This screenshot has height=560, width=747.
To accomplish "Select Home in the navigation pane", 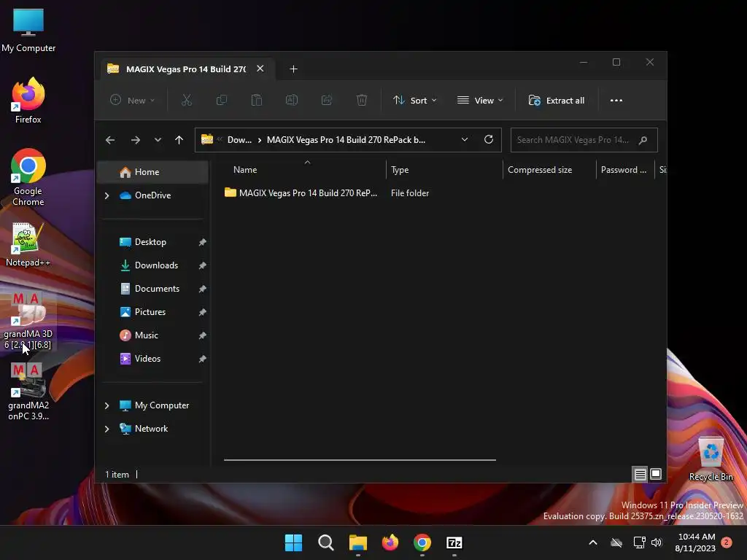I will [x=152, y=172].
